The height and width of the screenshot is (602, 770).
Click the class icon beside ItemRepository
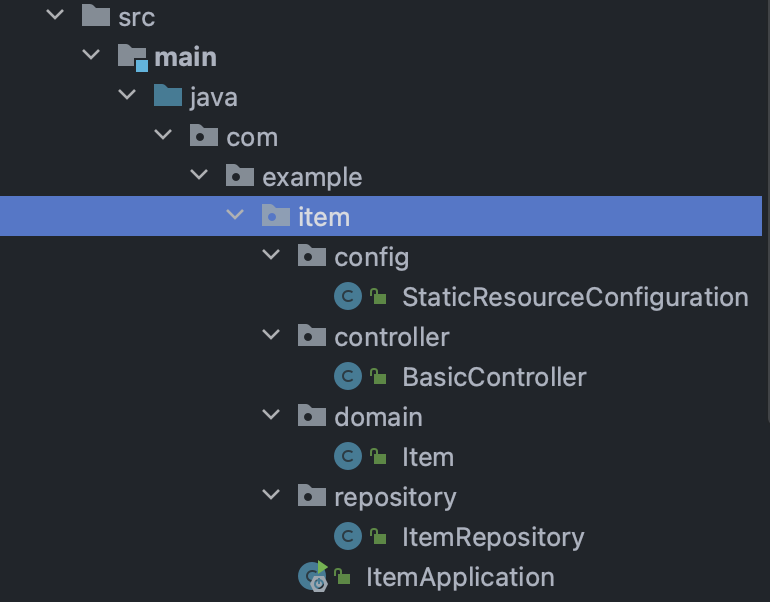tap(348, 536)
